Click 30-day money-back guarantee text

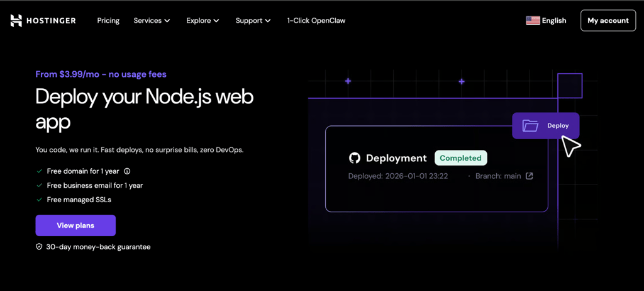[98, 247]
